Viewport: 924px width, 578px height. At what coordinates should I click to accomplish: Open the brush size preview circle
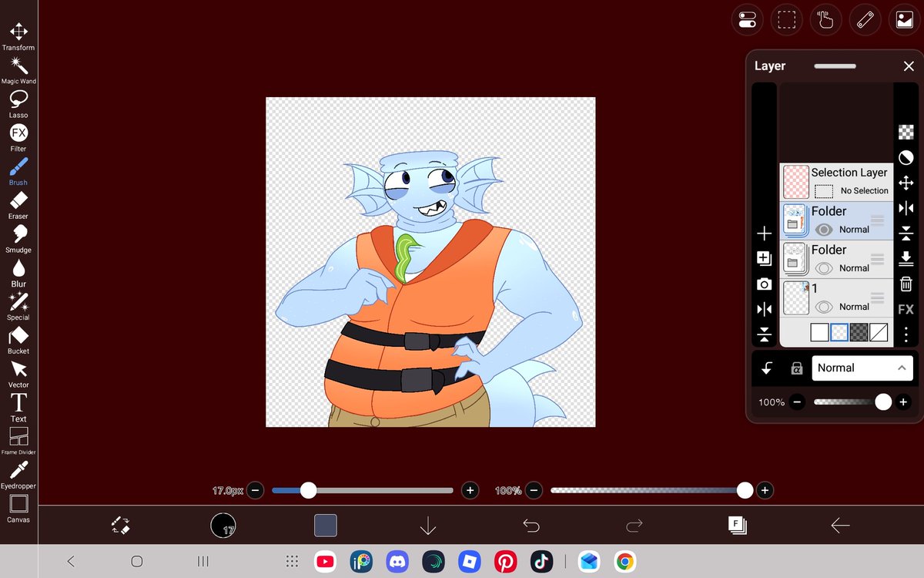[223, 526]
